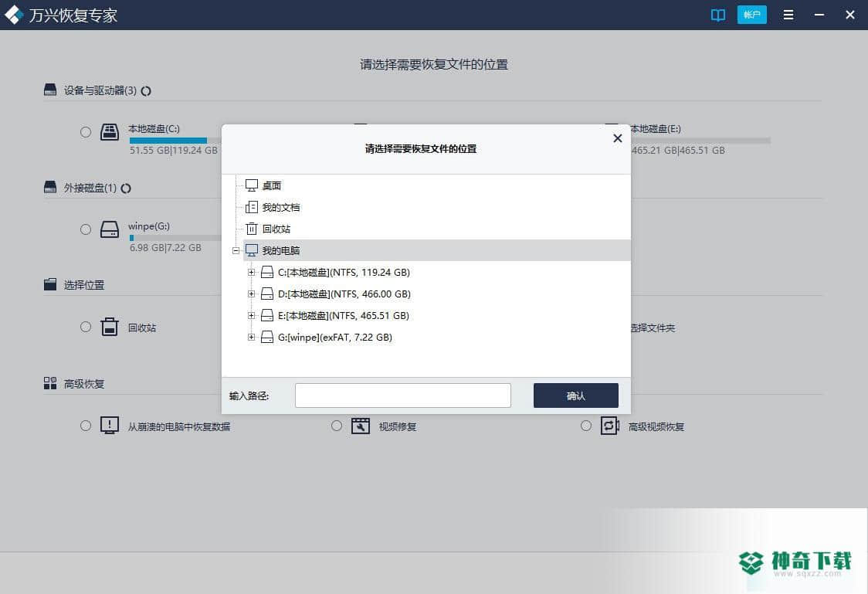Image resolution: width=868 pixels, height=594 pixels.
Task: Click the 高级视频恢复 icon
Action: coord(609,426)
